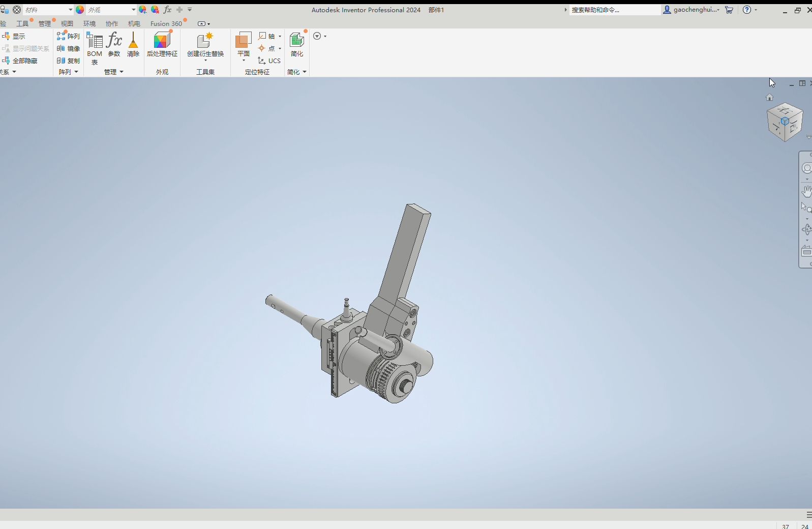The width and height of the screenshot is (812, 529).
Task: Open the Help dropdown arrow
Action: (756, 10)
